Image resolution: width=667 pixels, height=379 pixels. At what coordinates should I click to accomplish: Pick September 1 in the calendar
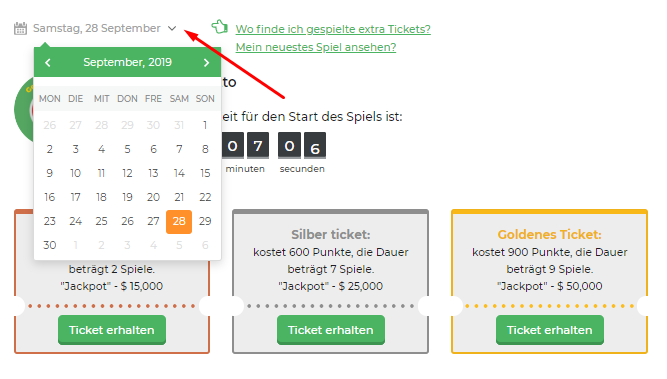pos(205,125)
